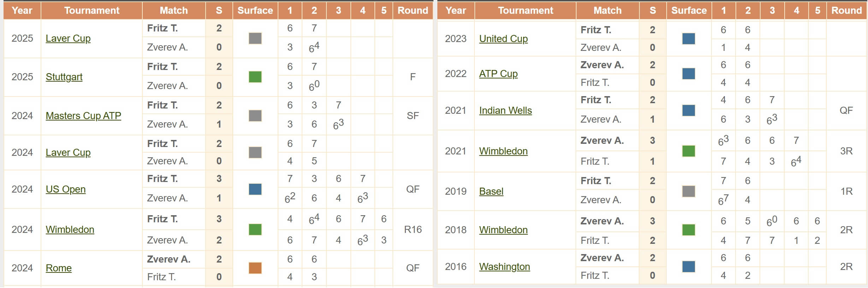Open the 2018 Wimbledon link
The height and width of the screenshot is (288, 868).
(503, 230)
